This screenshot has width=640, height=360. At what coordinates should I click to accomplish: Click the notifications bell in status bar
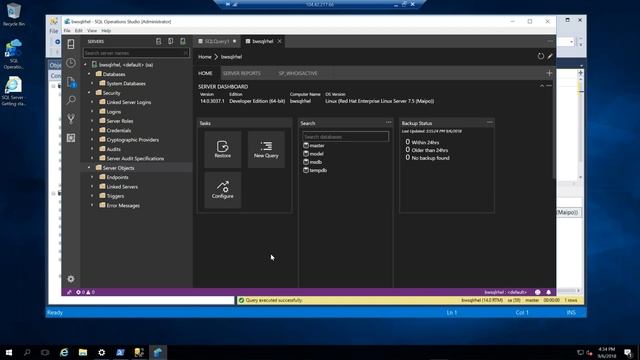[x=549, y=292]
